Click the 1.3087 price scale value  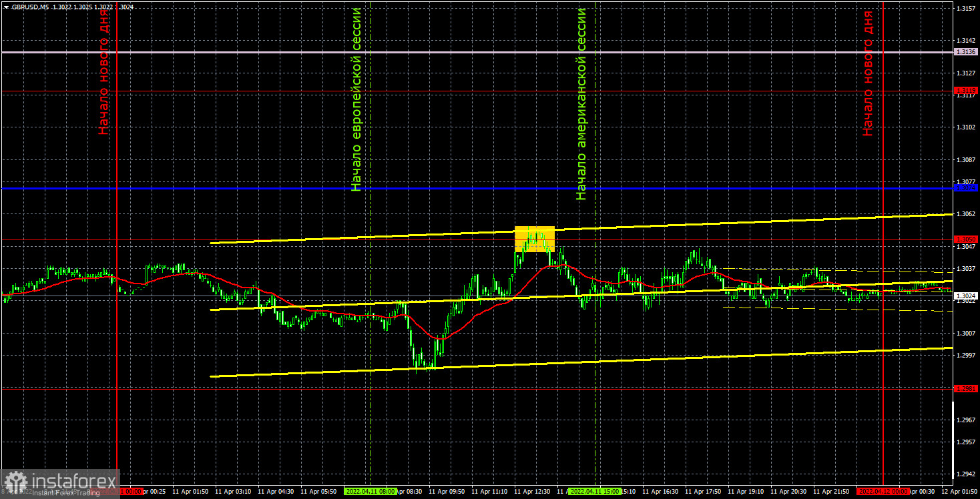pos(965,159)
